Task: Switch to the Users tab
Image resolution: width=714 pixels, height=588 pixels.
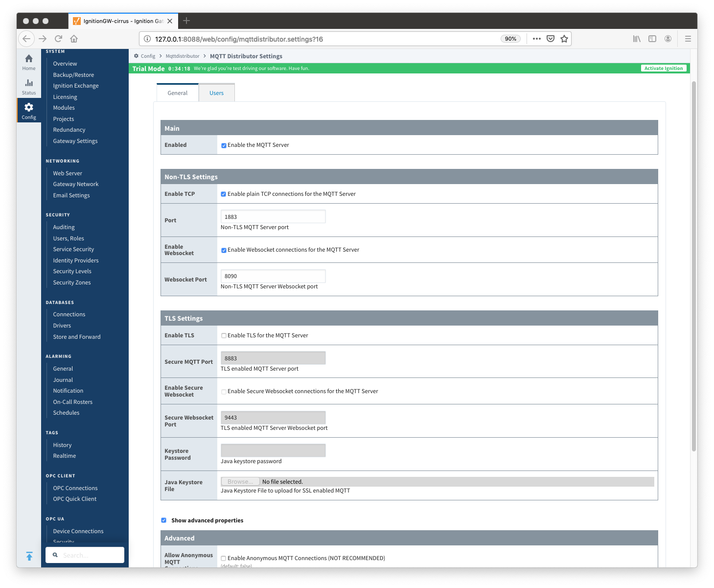Action: click(x=217, y=93)
